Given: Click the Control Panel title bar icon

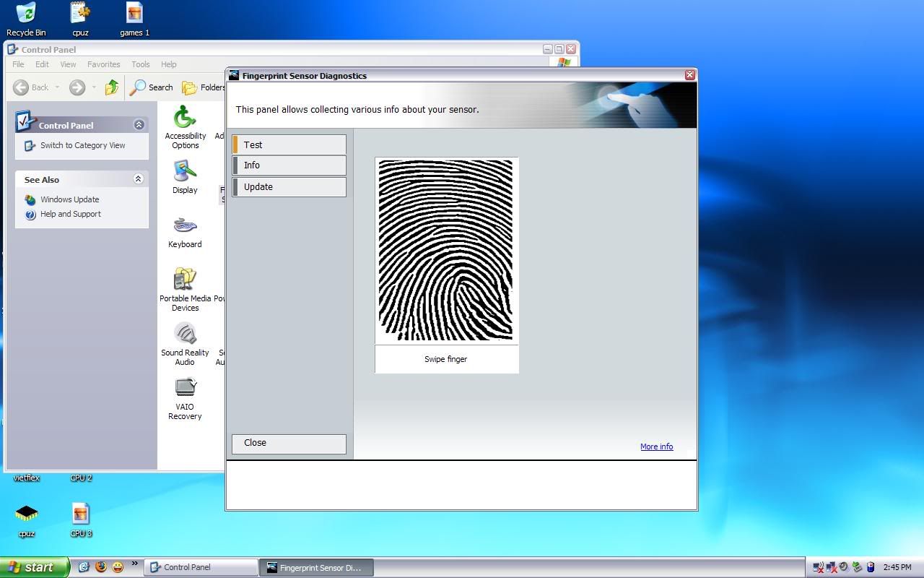Looking at the screenshot, I should point(13,49).
